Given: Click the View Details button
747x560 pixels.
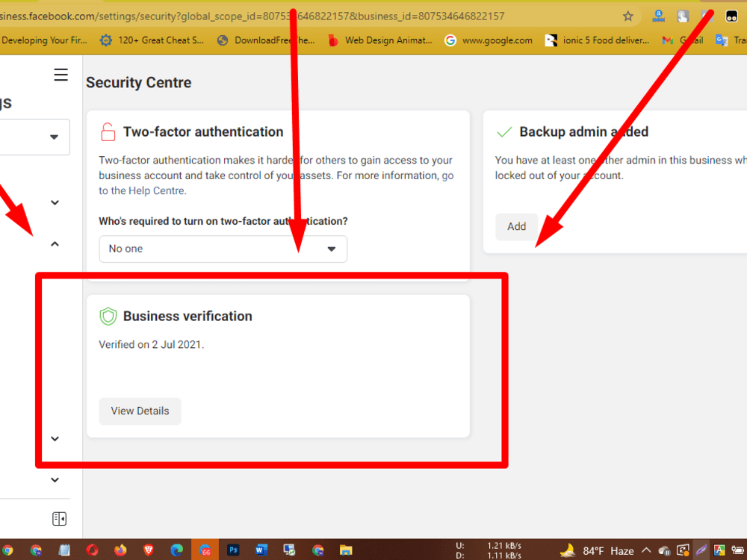Looking at the screenshot, I should (140, 411).
